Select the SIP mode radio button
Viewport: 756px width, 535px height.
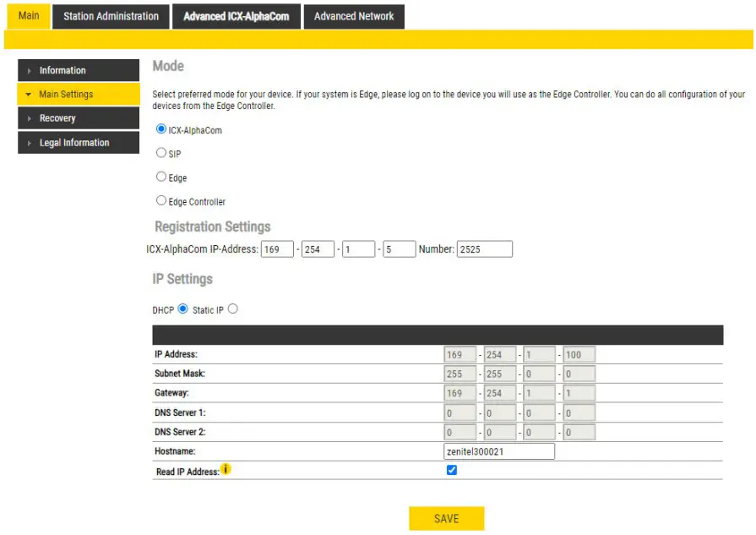click(161, 152)
